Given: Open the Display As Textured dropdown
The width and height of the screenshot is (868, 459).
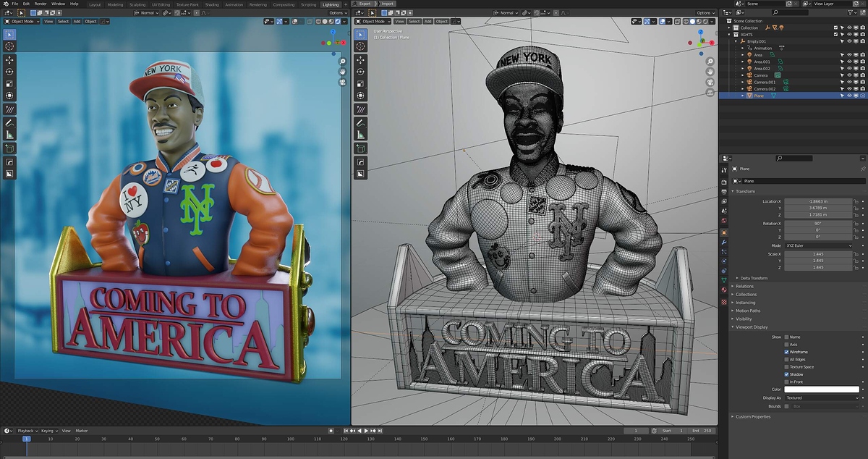Looking at the screenshot, I should pos(822,397).
